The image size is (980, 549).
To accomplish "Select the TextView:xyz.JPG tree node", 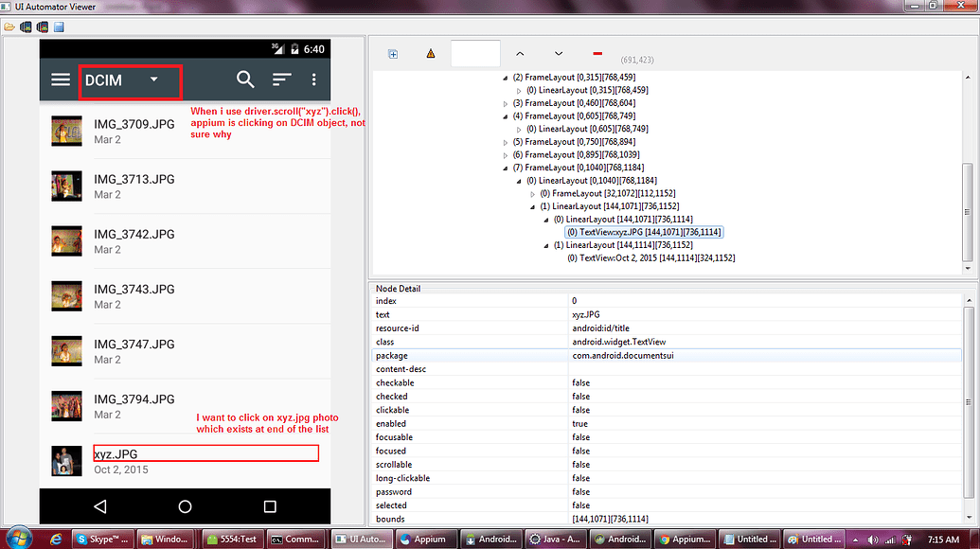I will (x=645, y=231).
